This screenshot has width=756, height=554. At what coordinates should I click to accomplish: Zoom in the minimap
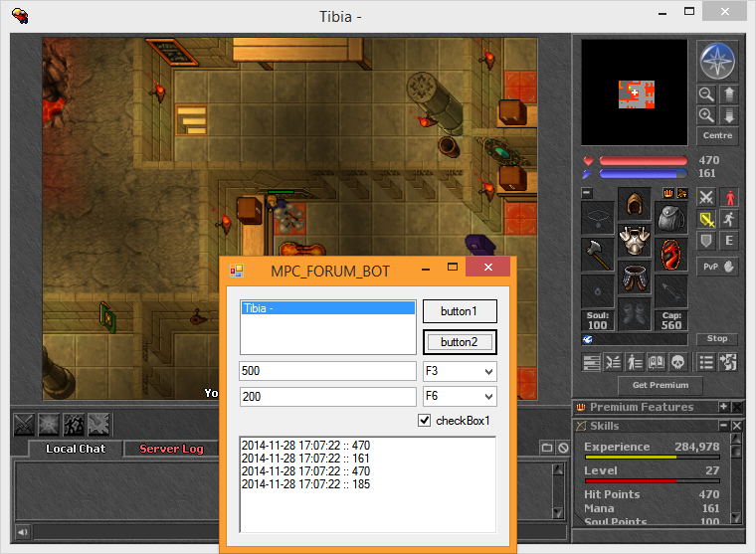[x=706, y=115]
